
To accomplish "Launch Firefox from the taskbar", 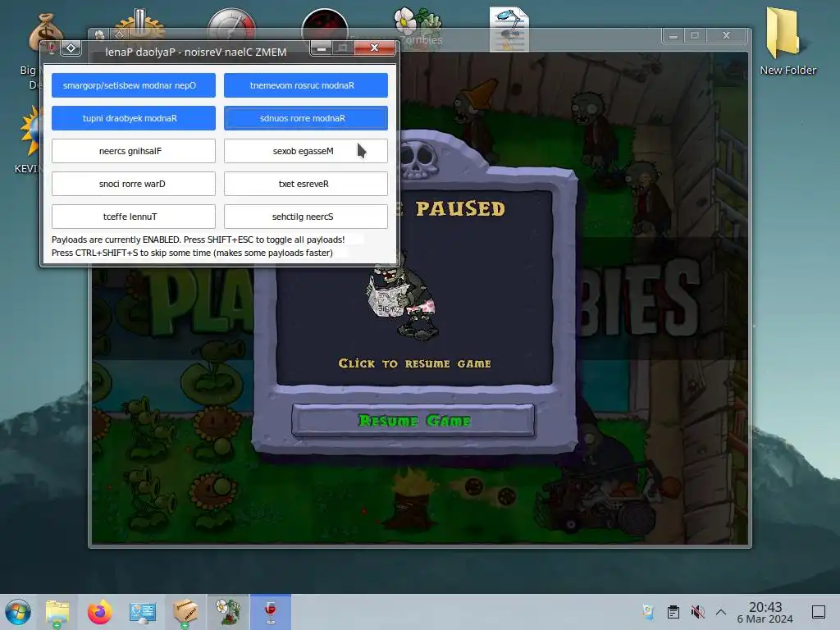I will point(99,612).
